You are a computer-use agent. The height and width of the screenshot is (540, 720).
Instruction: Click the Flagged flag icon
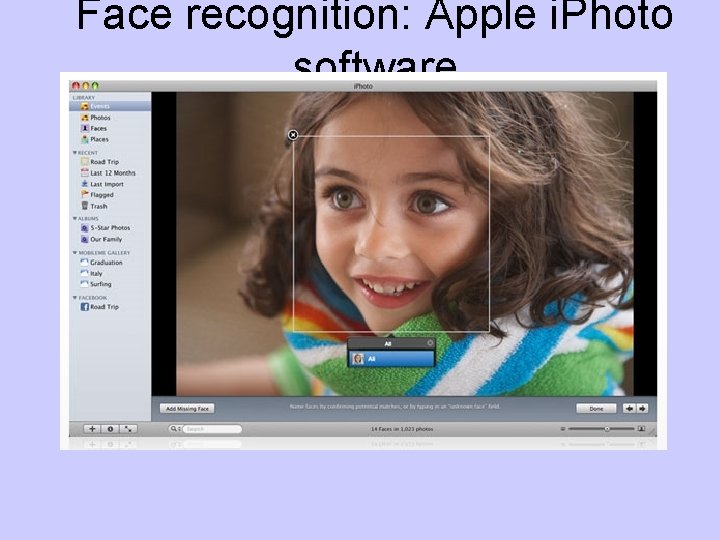84,195
